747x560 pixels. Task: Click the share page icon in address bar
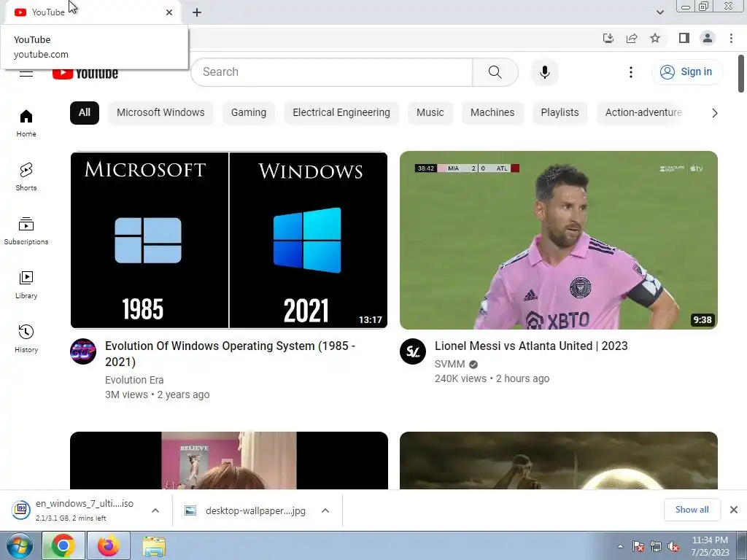[632, 38]
